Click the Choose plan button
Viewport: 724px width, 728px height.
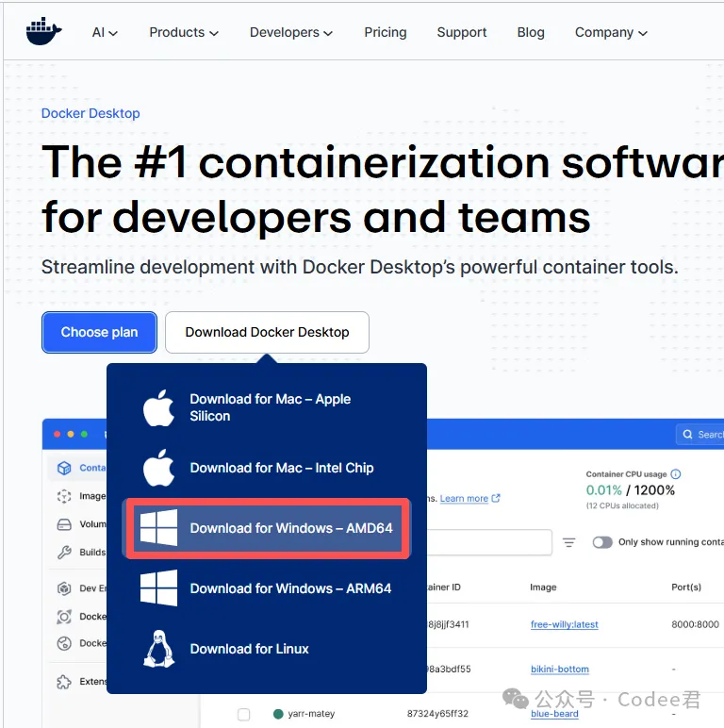99,333
